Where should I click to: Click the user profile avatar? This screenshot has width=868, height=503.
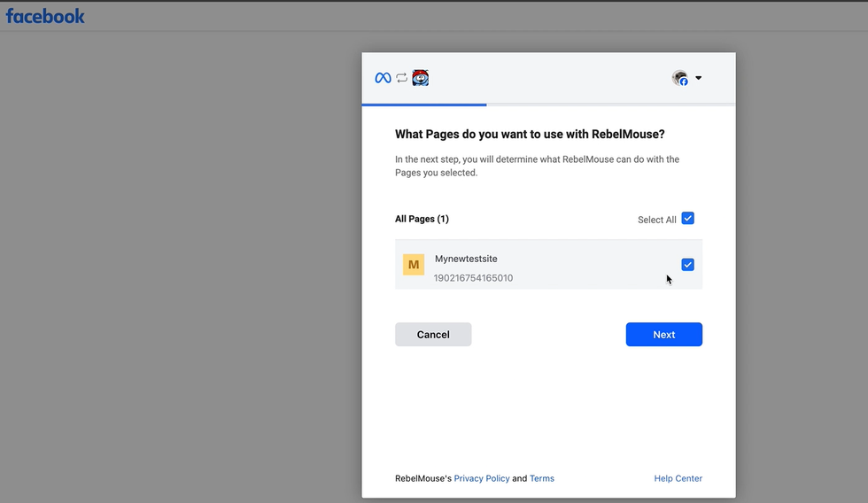click(680, 78)
